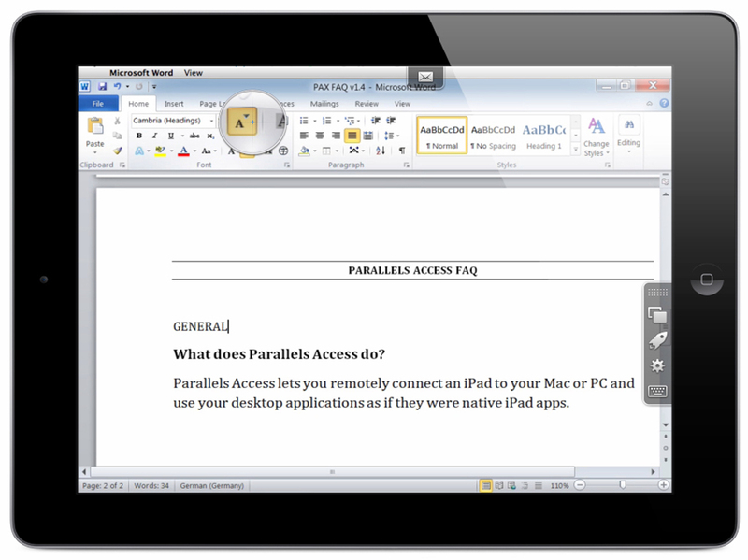This screenshot has width=748, height=560.
Task: Click the Paste clipboard icon
Action: click(x=95, y=125)
